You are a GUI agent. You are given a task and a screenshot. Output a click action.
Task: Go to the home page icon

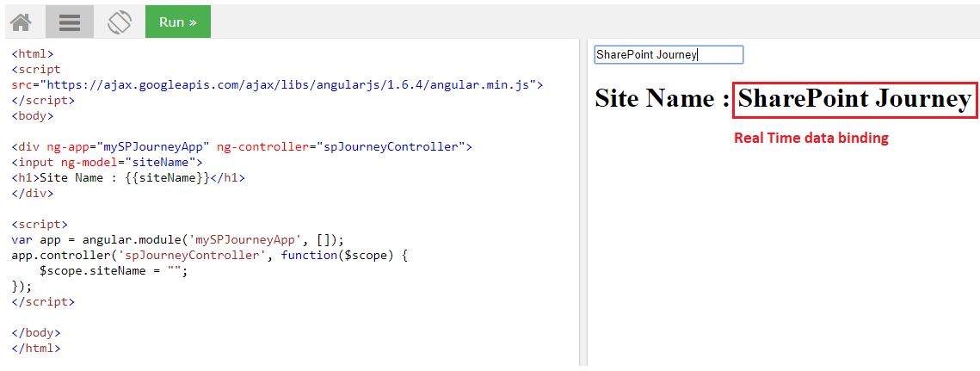[21, 22]
